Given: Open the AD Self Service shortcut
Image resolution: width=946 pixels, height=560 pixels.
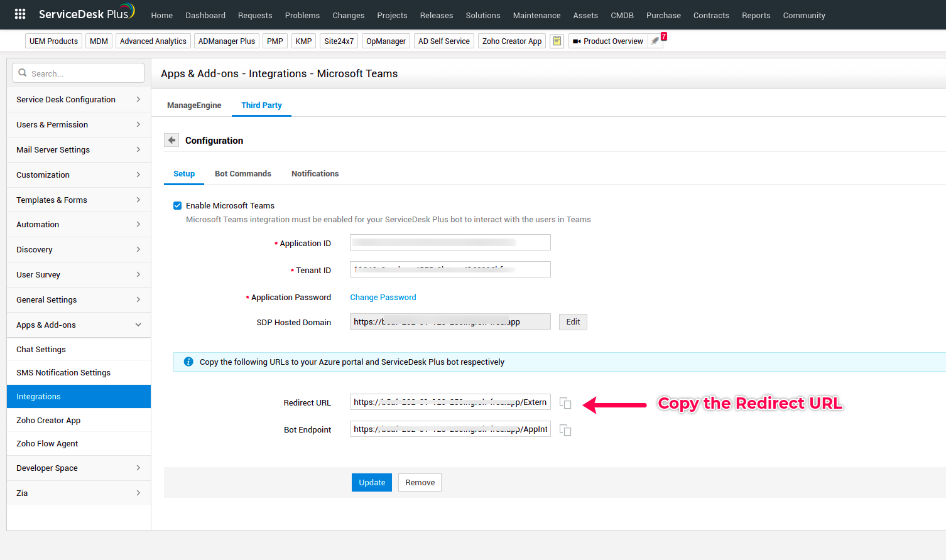Looking at the screenshot, I should point(444,41).
